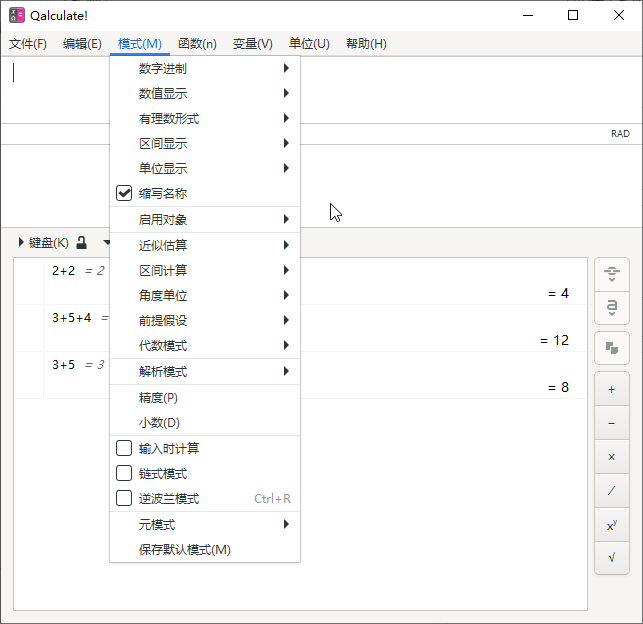Expand the 数字进制 submenu
643x624 pixels.
click(x=205, y=68)
